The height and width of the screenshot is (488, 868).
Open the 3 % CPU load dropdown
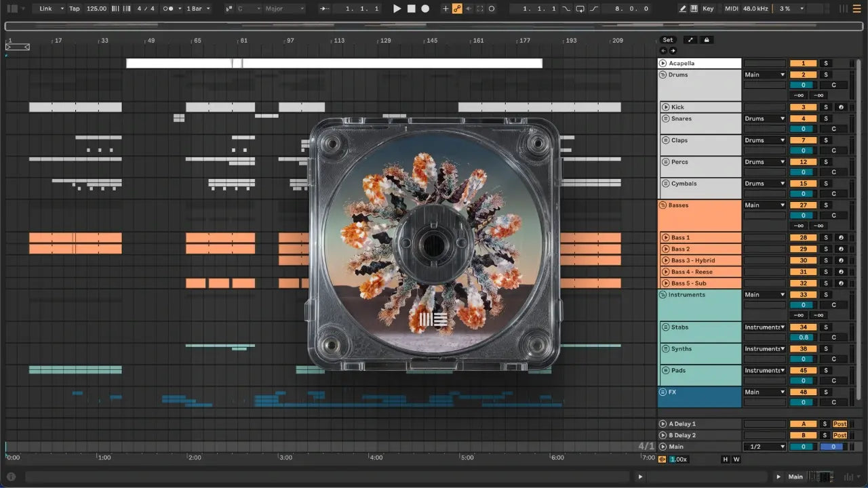[x=790, y=9]
